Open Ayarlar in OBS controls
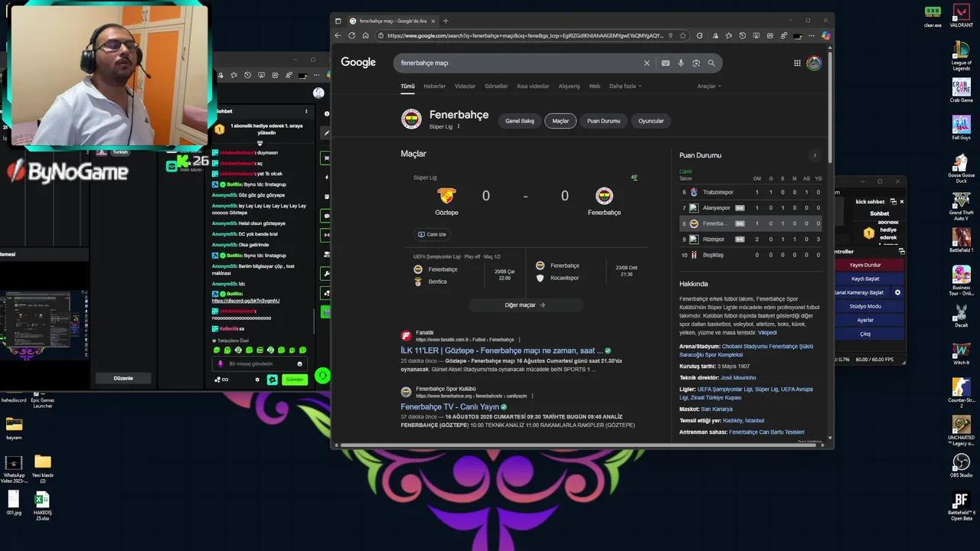 865,320
